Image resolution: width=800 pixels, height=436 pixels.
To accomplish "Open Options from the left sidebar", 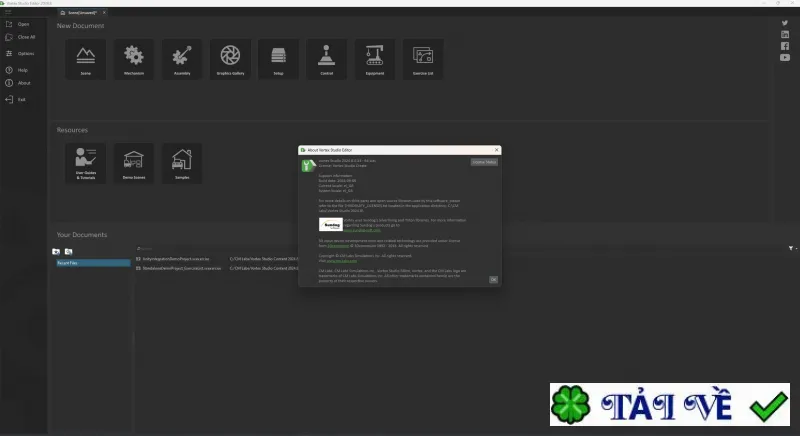I will [x=20, y=54].
